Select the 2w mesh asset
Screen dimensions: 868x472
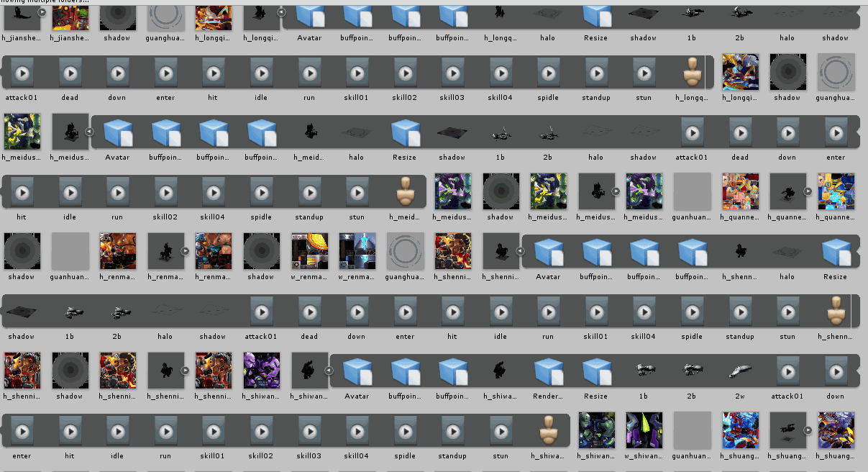coord(740,371)
